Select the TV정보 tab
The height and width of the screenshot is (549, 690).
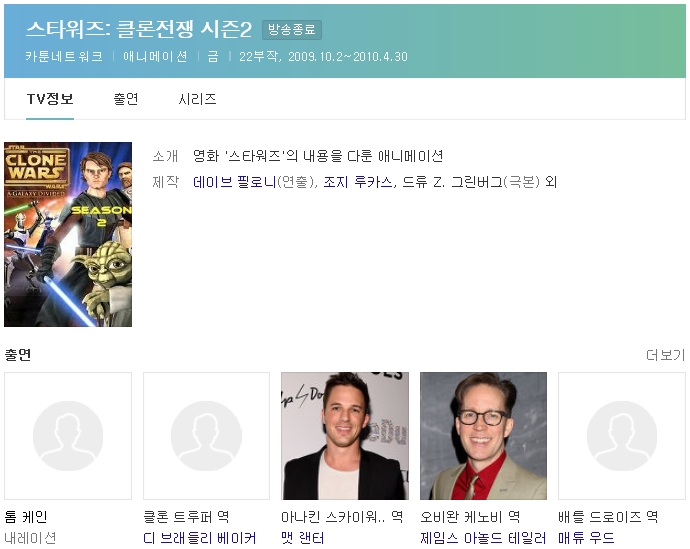[x=50, y=99]
